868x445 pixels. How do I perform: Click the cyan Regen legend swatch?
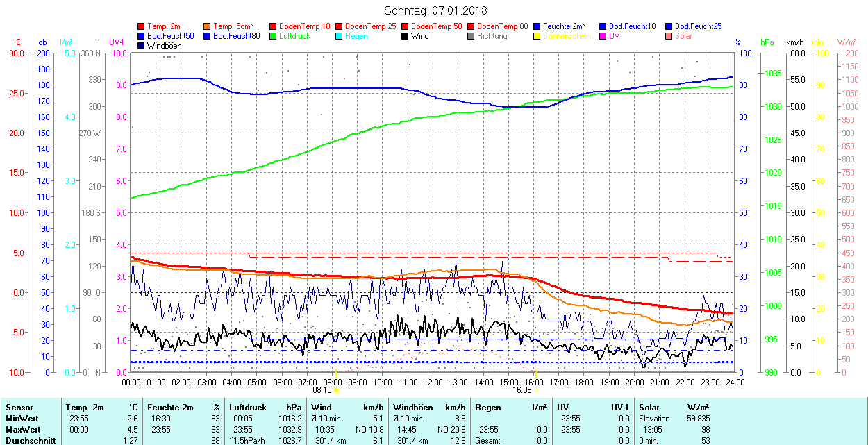[339, 35]
